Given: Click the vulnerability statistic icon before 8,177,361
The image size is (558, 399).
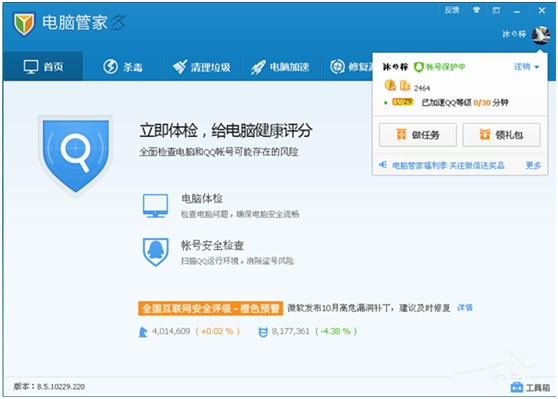Looking at the screenshot, I should click(x=263, y=332).
